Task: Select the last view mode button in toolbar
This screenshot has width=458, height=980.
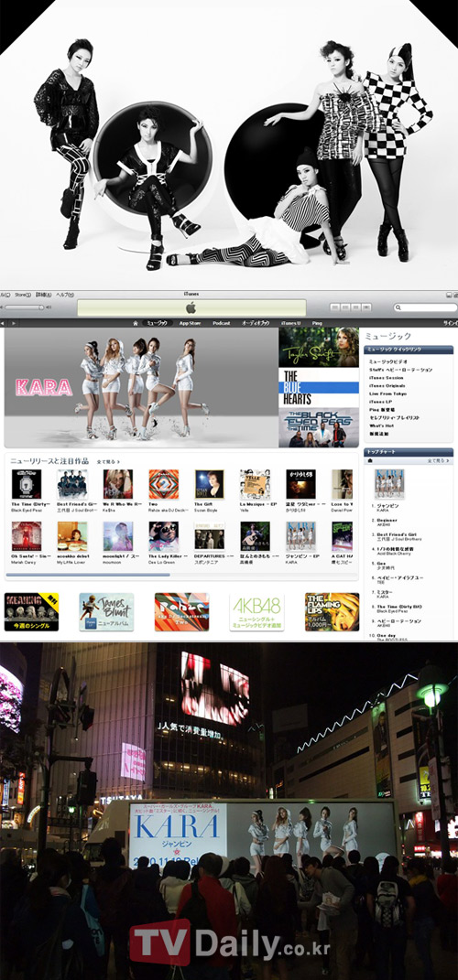Action: tap(366, 307)
